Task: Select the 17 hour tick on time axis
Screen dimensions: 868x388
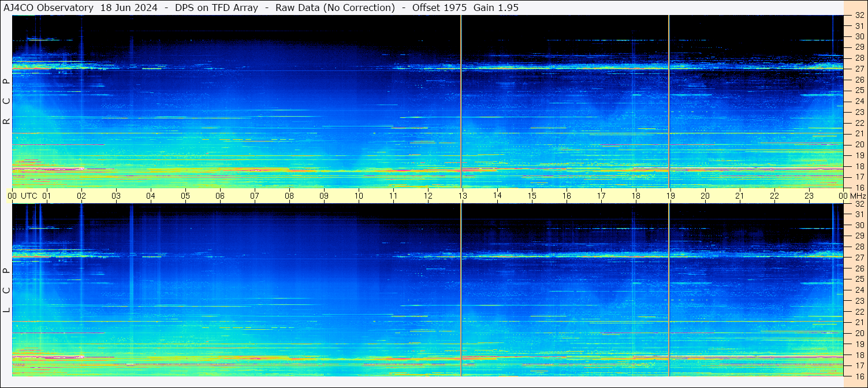Action: [601, 196]
